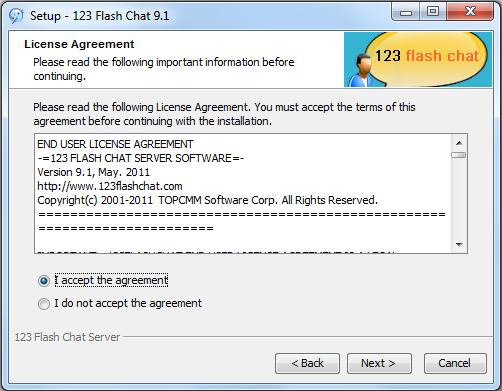Cancel the setup wizard
Viewport: 502px width, 391px height.
pyautogui.click(x=455, y=363)
